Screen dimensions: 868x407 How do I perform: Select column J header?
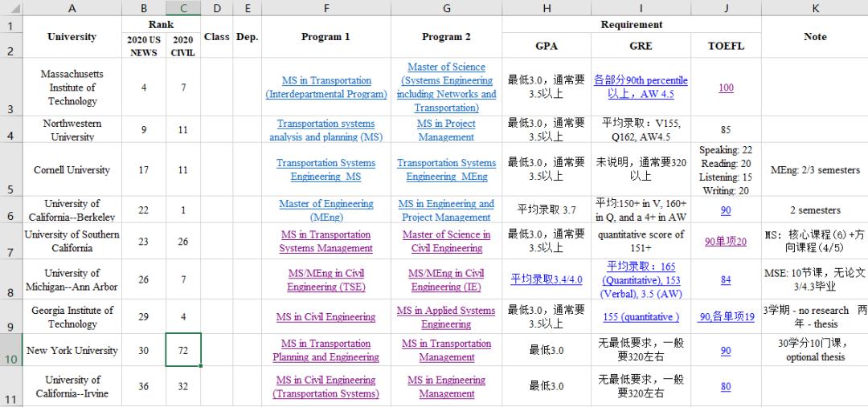726,8
